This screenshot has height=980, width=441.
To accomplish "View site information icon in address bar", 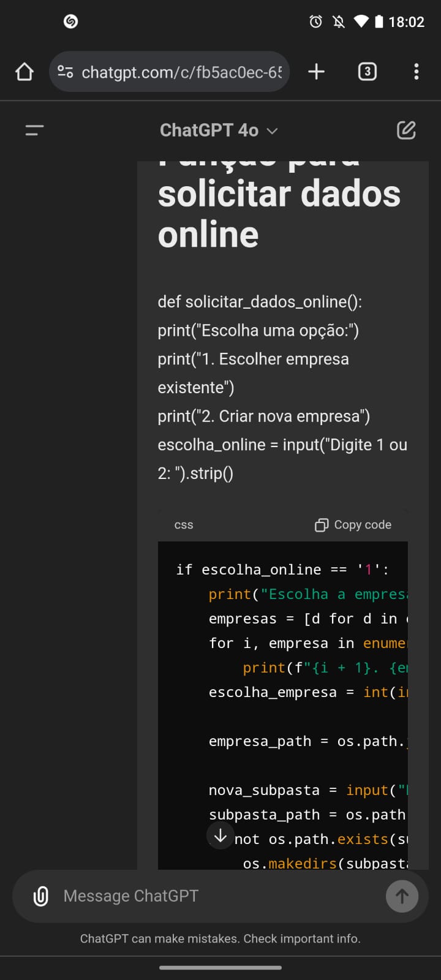I will (66, 72).
